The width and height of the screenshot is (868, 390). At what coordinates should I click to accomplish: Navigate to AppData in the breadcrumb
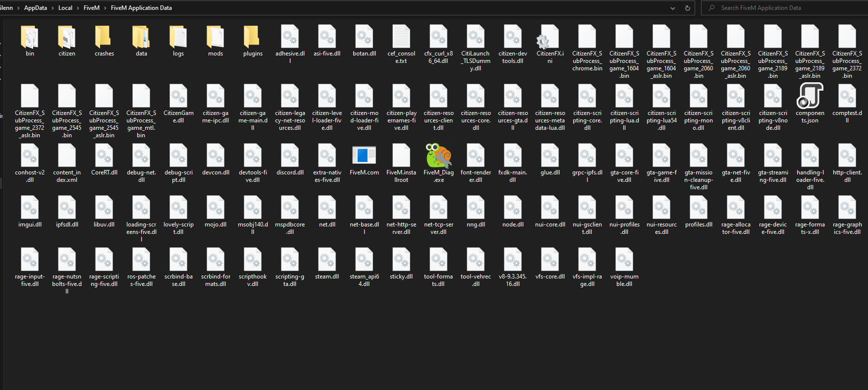click(36, 8)
